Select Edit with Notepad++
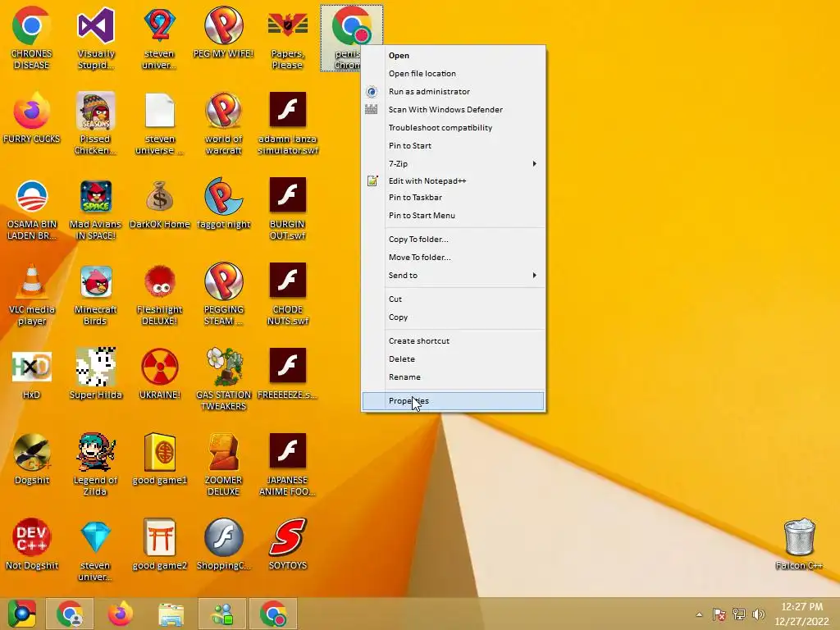Image resolution: width=840 pixels, height=630 pixels. point(453,180)
